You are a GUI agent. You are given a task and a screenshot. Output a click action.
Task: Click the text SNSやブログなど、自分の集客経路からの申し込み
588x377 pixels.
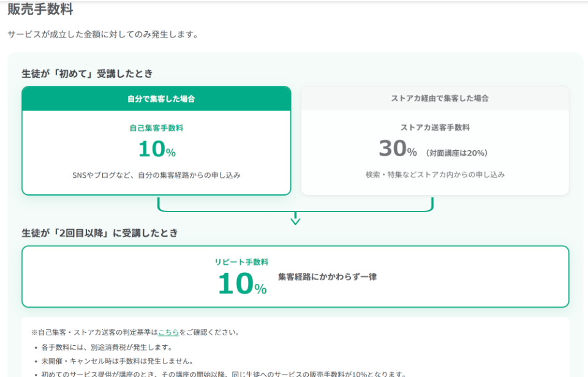click(156, 175)
